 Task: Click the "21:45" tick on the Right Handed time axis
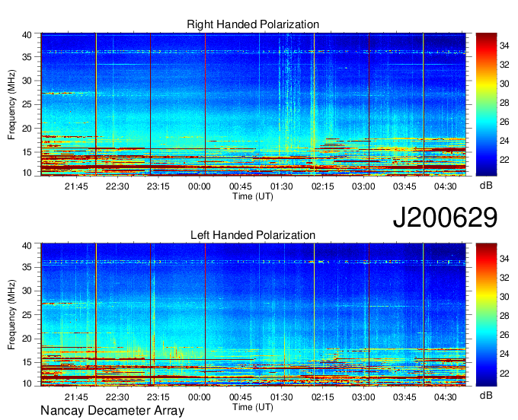point(76,186)
